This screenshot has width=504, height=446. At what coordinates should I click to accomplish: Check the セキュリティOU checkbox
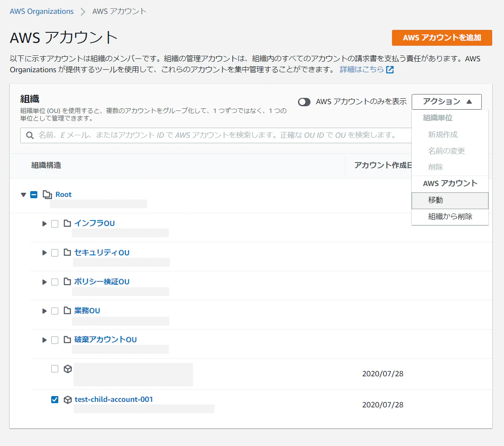[x=55, y=253]
